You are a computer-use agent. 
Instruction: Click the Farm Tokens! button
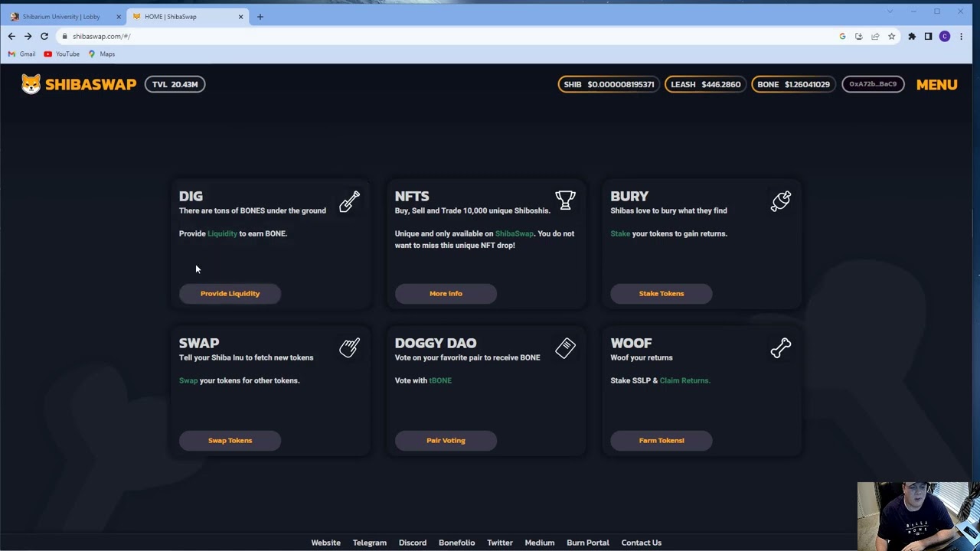661,440
